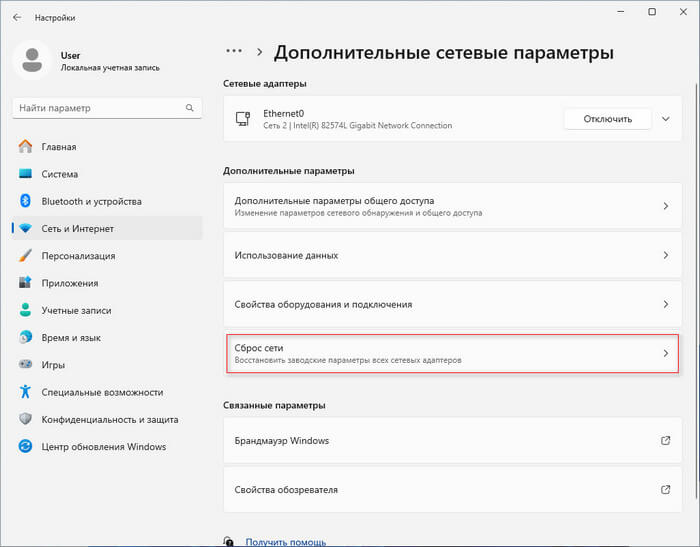The width and height of the screenshot is (700, 547).
Task: Click the Приложения apps icon
Action: pos(25,283)
